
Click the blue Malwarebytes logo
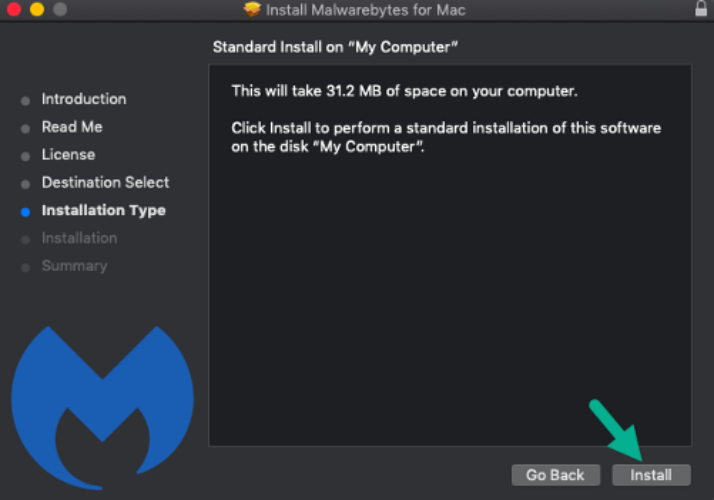[x=102, y=408]
